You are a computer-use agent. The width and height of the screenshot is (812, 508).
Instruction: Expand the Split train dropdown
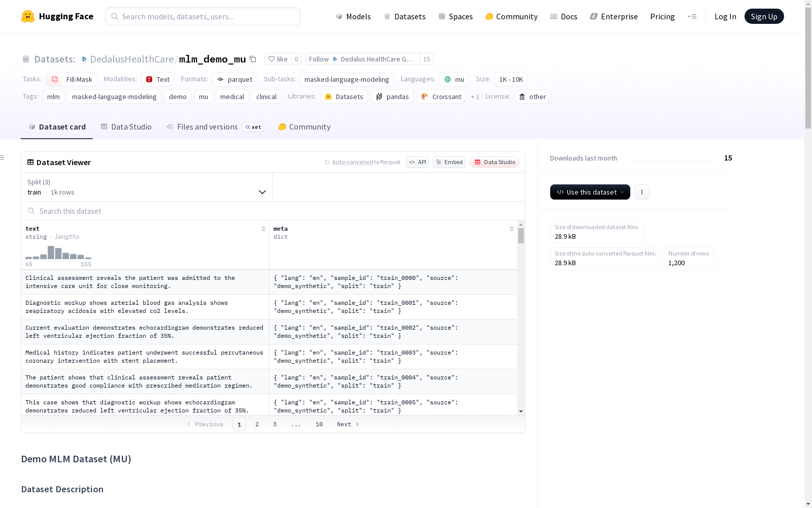click(147, 187)
